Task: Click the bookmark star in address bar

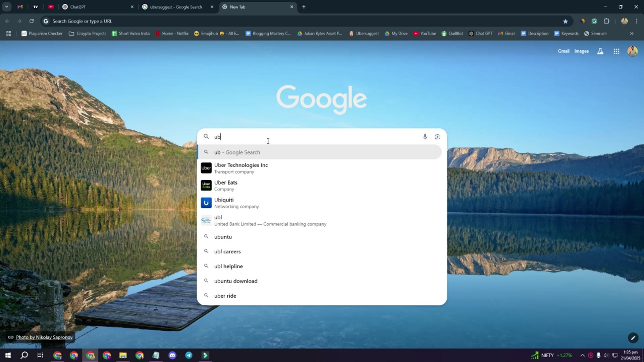Action: tap(566, 21)
